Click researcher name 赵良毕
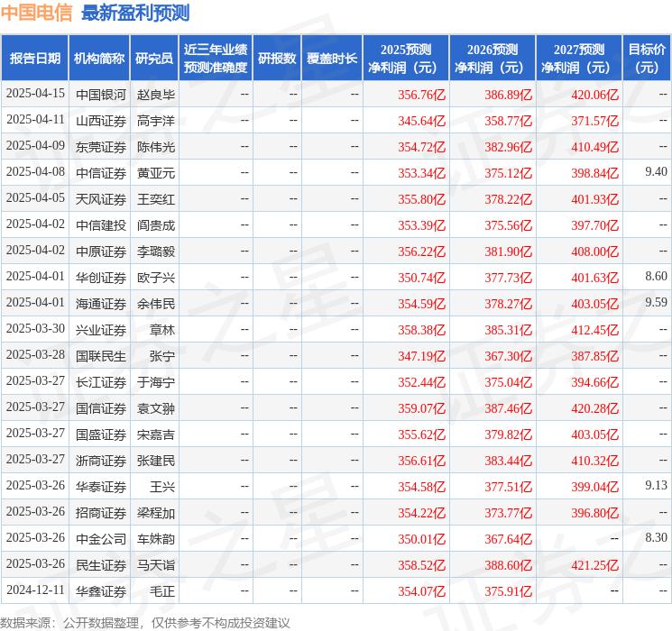Screen dimensions: 672x631 click(x=156, y=95)
